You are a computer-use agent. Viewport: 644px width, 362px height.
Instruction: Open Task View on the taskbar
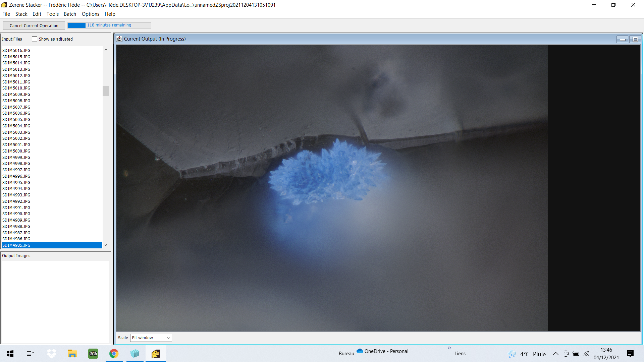pos(30,354)
